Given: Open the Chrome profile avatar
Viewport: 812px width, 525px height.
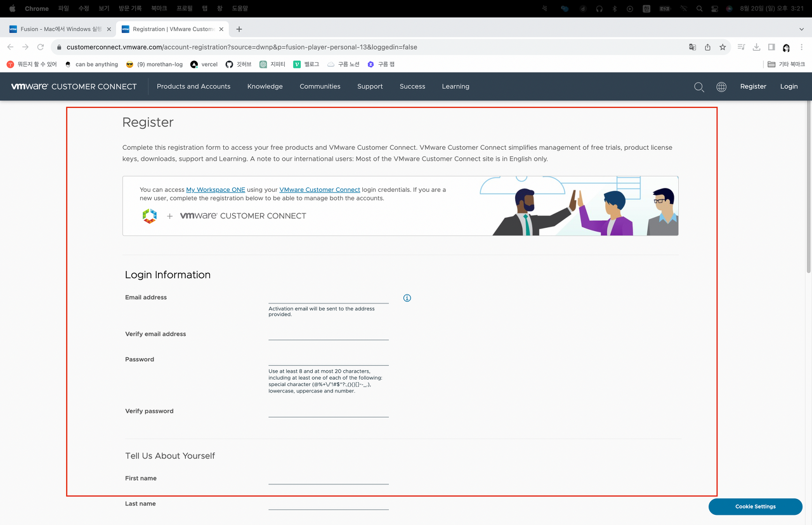Looking at the screenshot, I should pos(787,48).
